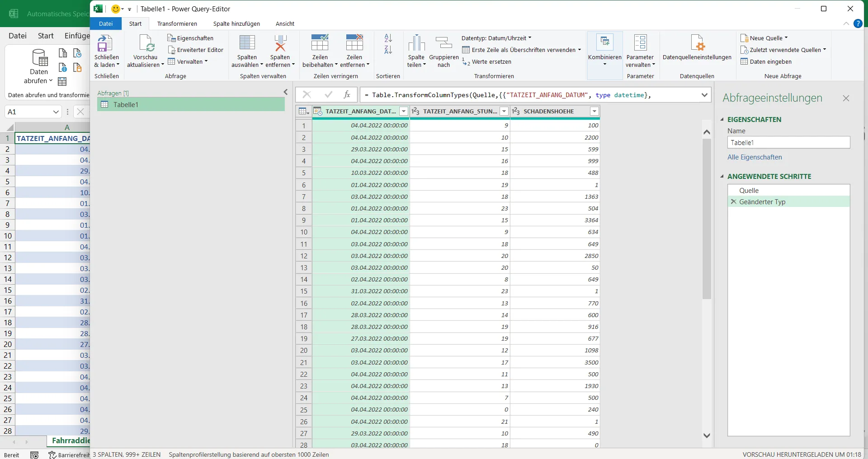The width and height of the screenshot is (868, 459).
Task: Collapse ANGEWENDETE SCHRITTE section
Action: tap(722, 177)
